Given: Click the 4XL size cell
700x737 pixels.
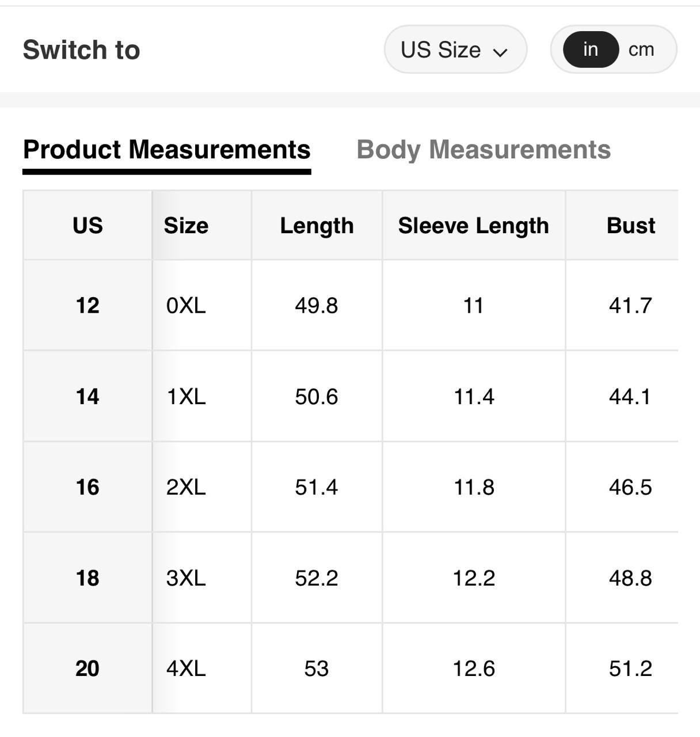Looking at the screenshot, I should 186,668.
